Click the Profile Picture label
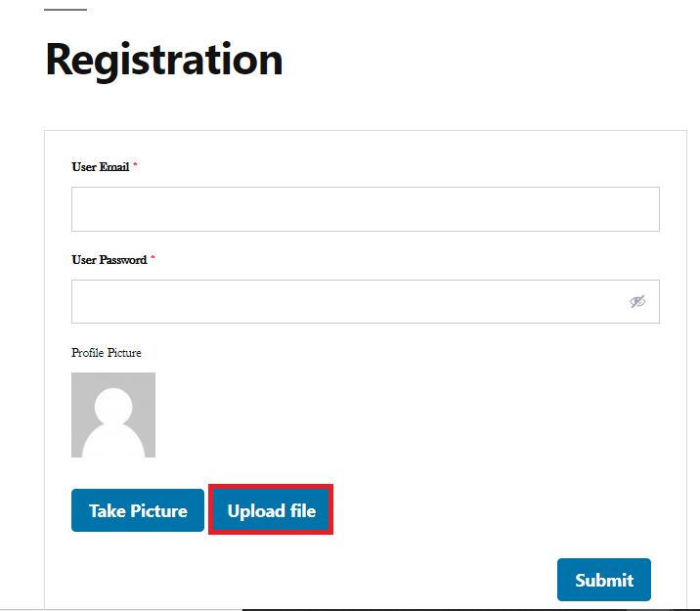 point(107,353)
